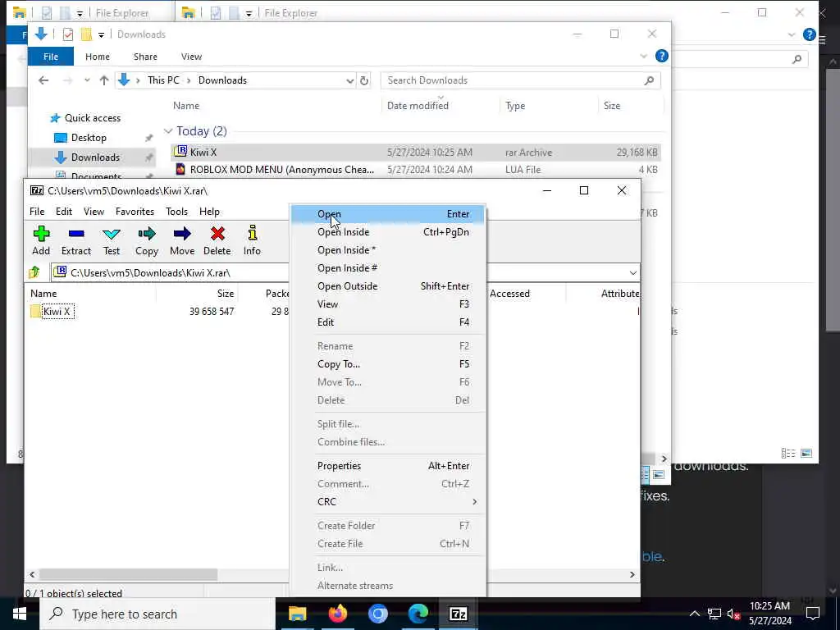Click Up arrow in Downloads Explorer
840x630 pixels.
[104, 80]
